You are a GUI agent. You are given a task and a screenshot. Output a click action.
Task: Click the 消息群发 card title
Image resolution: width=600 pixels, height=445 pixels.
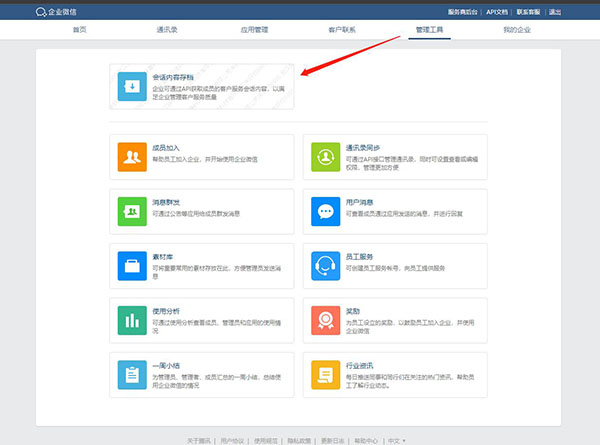tap(166, 202)
